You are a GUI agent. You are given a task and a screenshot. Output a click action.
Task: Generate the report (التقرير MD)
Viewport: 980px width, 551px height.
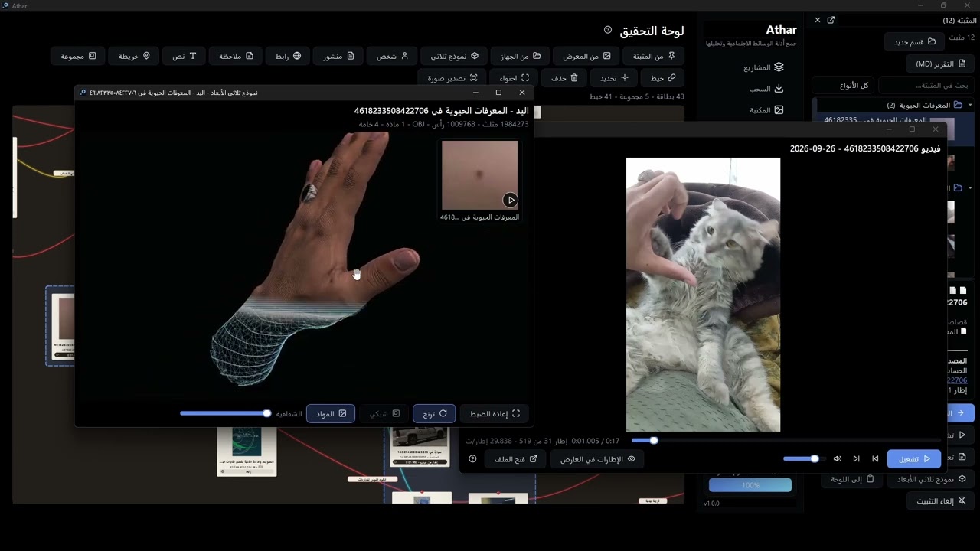point(941,64)
